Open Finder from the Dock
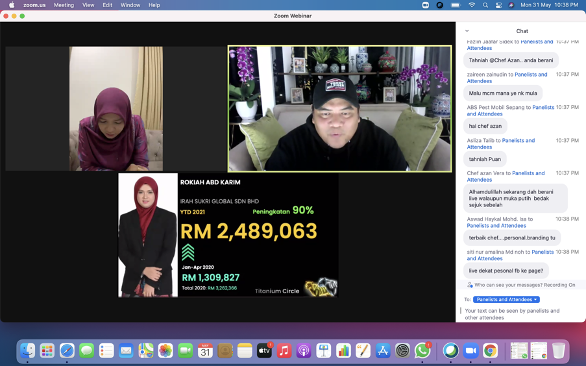This screenshot has width=586, height=366. (x=28, y=351)
